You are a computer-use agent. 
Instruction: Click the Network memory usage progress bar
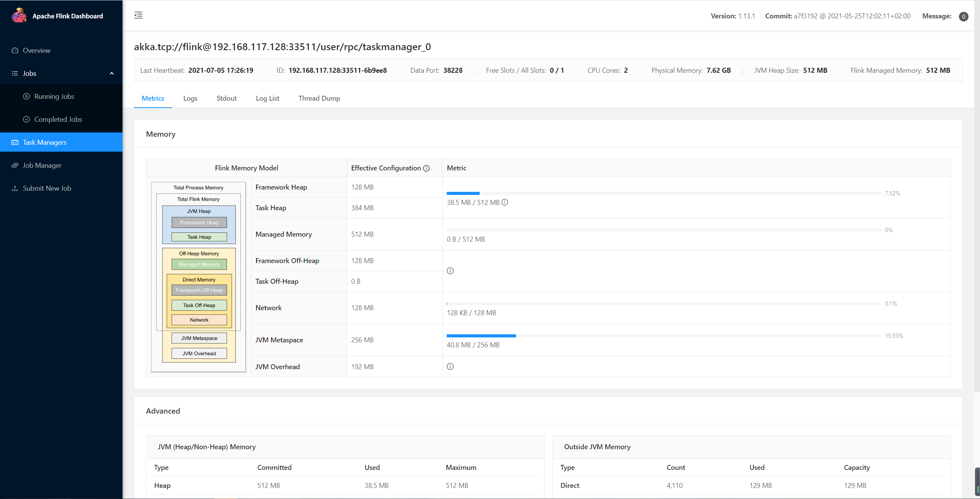[x=664, y=304]
